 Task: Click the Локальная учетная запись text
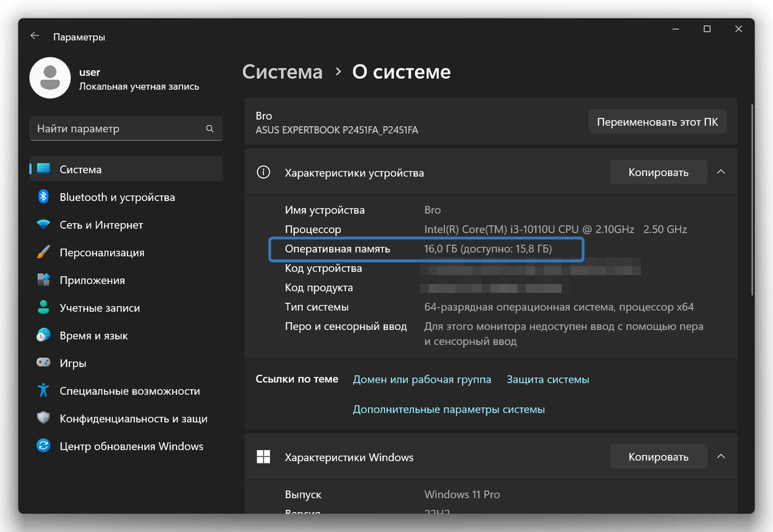coord(139,86)
